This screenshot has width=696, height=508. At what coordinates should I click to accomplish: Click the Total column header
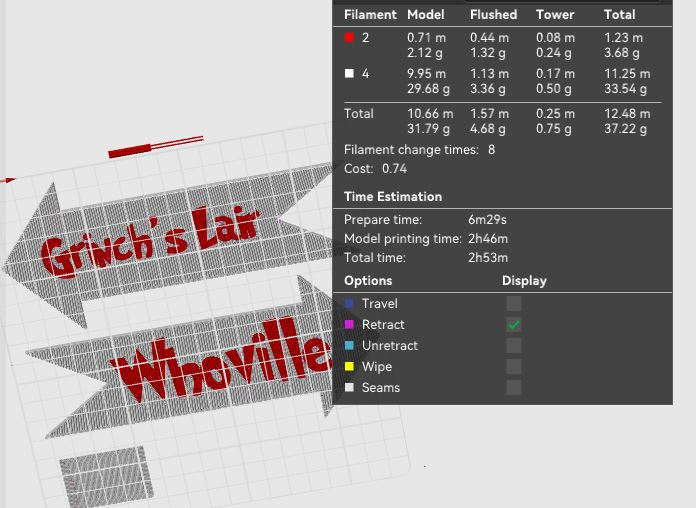(620, 15)
